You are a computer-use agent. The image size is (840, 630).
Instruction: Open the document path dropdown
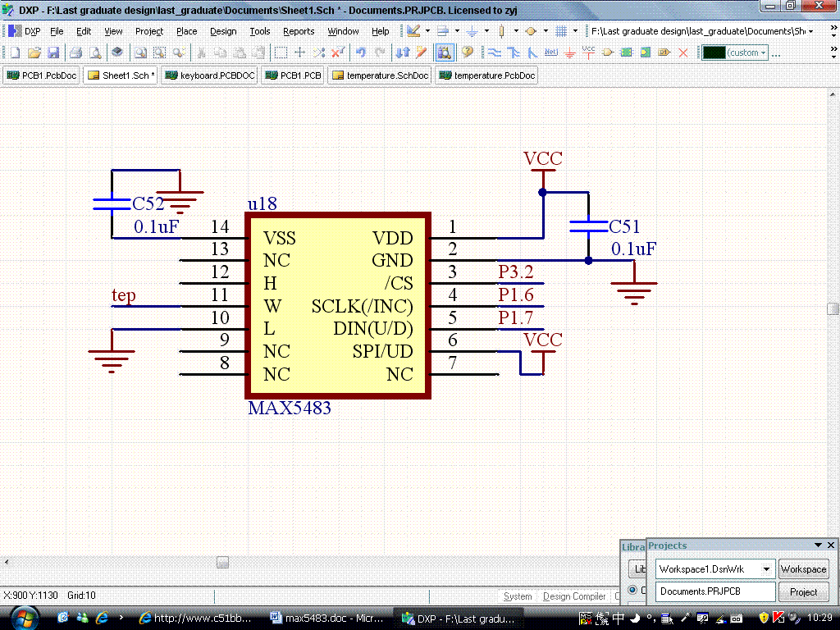tap(811, 31)
